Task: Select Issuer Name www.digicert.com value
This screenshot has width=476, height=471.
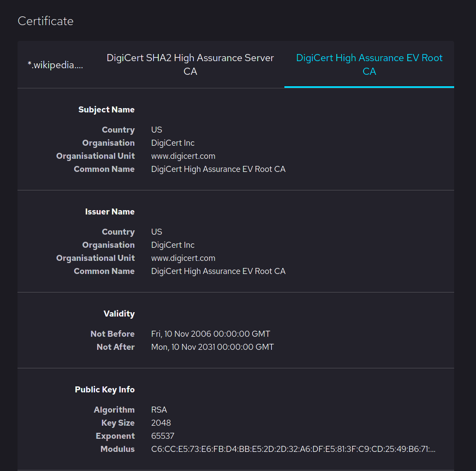Action: (183, 258)
